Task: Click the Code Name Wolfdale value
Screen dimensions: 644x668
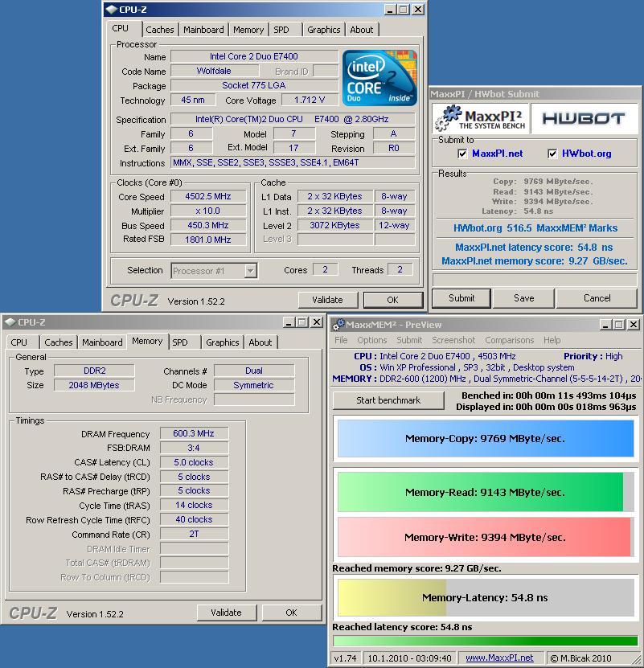Action: (x=214, y=71)
